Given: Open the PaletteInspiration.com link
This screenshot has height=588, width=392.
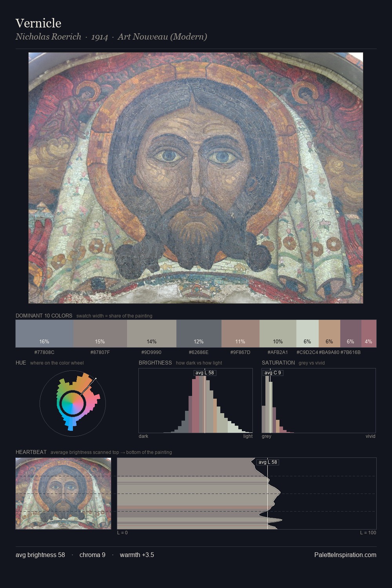Looking at the screenshot, I should point(345,555).
